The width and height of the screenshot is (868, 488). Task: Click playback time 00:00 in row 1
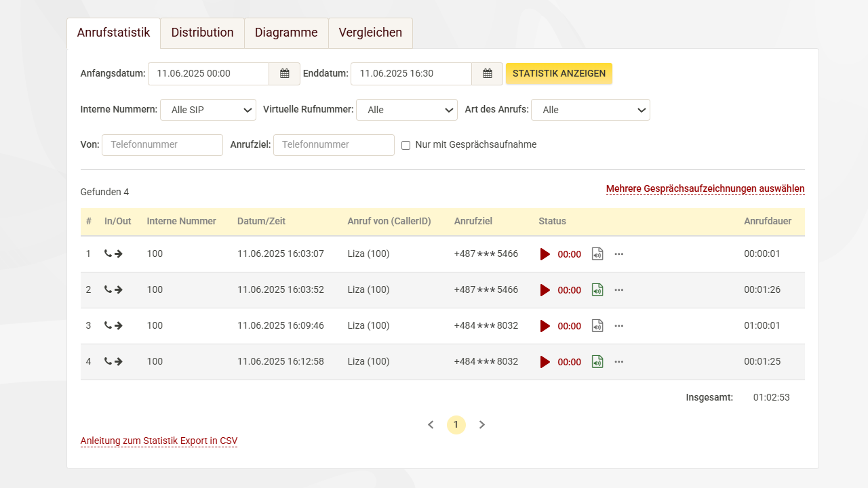point(570,254)
